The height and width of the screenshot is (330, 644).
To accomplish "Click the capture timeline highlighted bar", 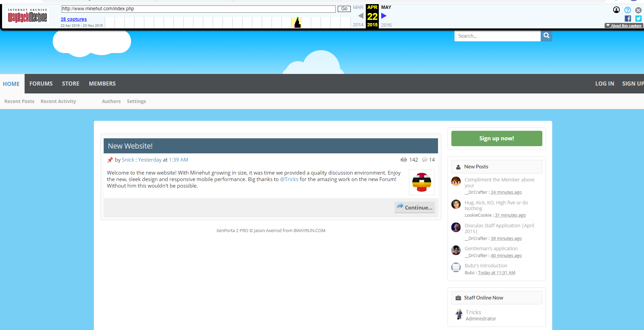I will [296, 22].
